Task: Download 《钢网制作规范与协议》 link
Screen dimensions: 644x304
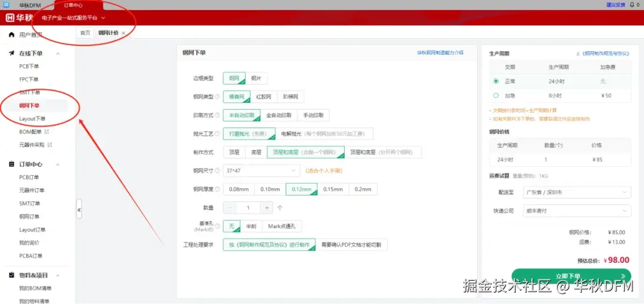Action: pos(603,54)
